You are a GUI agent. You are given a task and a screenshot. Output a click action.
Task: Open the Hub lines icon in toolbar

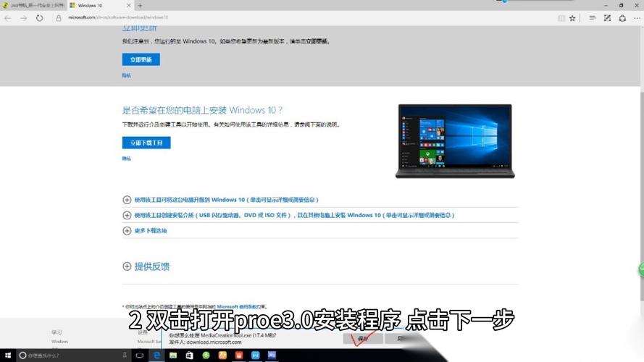click(593, 18)
